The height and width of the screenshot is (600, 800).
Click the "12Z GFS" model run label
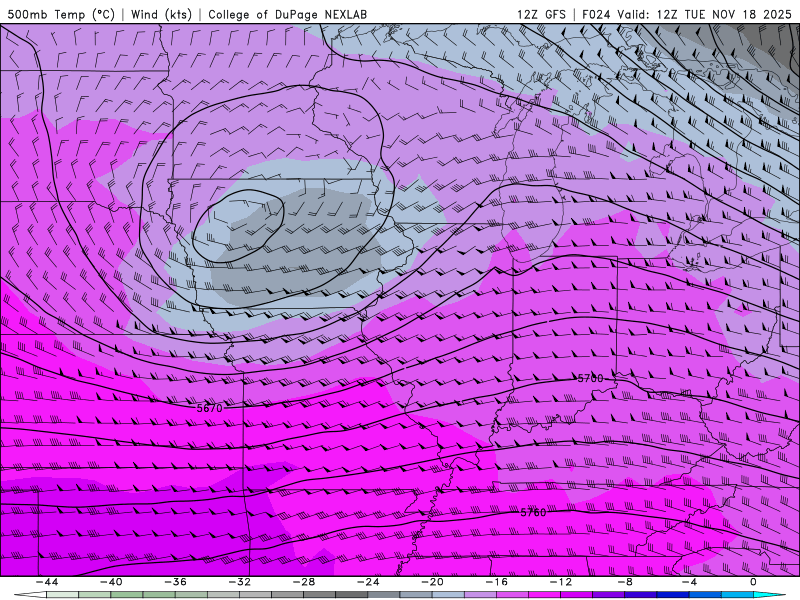tap(541, 14)
